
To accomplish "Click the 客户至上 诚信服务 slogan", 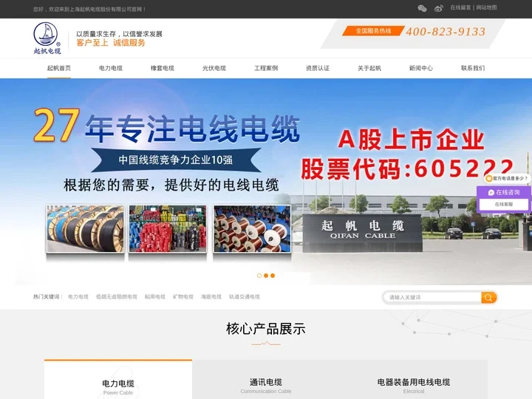I will [111, 43].
